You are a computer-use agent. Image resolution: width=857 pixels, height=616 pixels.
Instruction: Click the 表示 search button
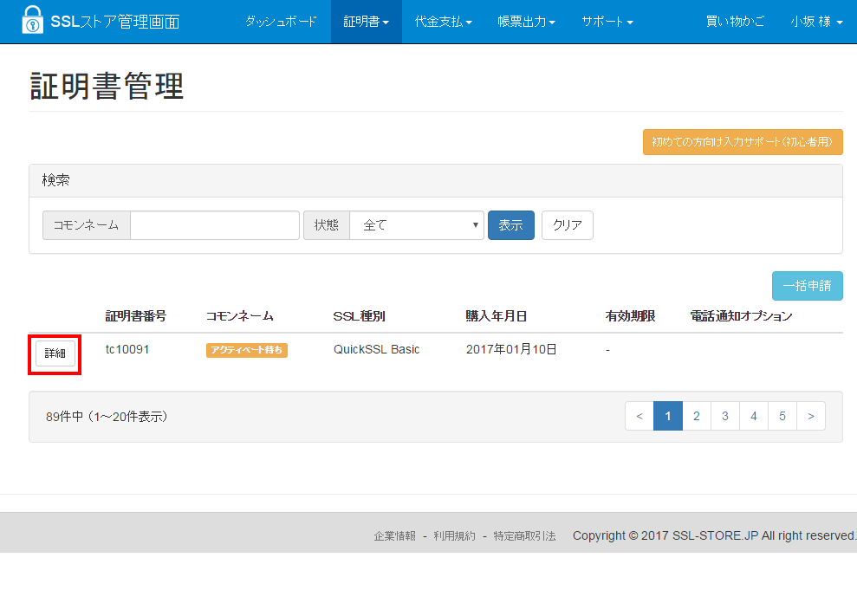(511, 225)
